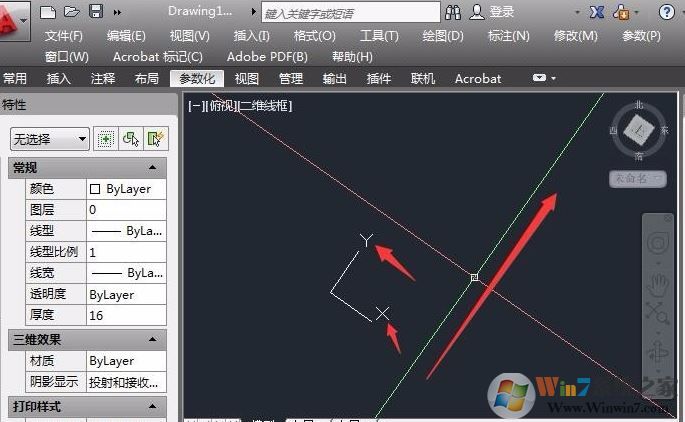
Task: Open the 帮助(H) menu
Action: click(x=352, y=56)
